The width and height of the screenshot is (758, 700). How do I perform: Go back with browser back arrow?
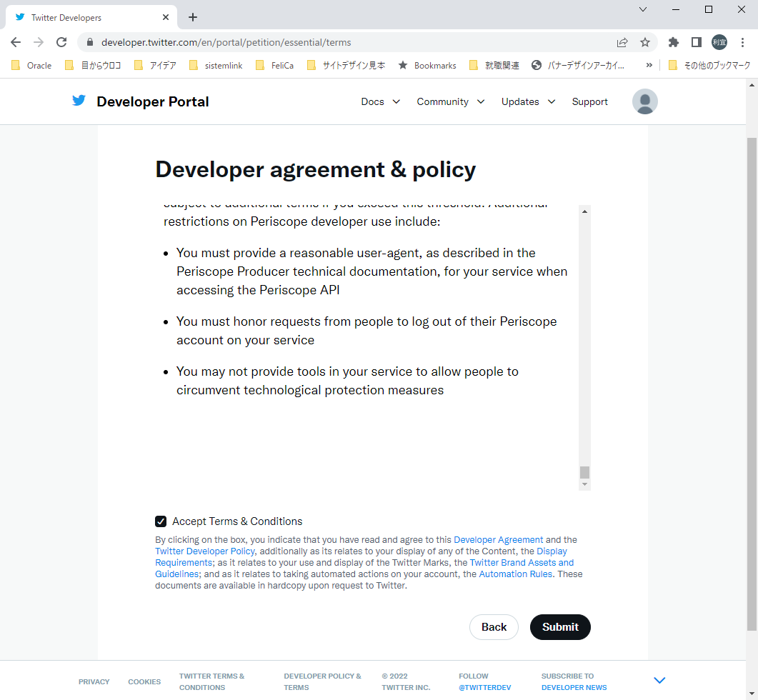(16, 43)
